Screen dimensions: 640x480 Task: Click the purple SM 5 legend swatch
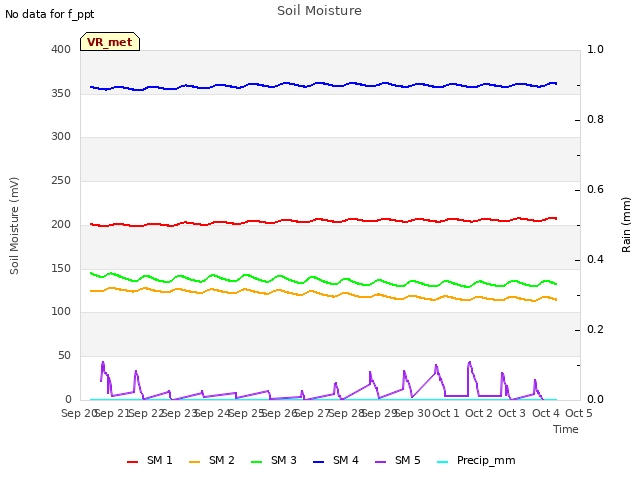pyautogui.click(x=381, y=462)
